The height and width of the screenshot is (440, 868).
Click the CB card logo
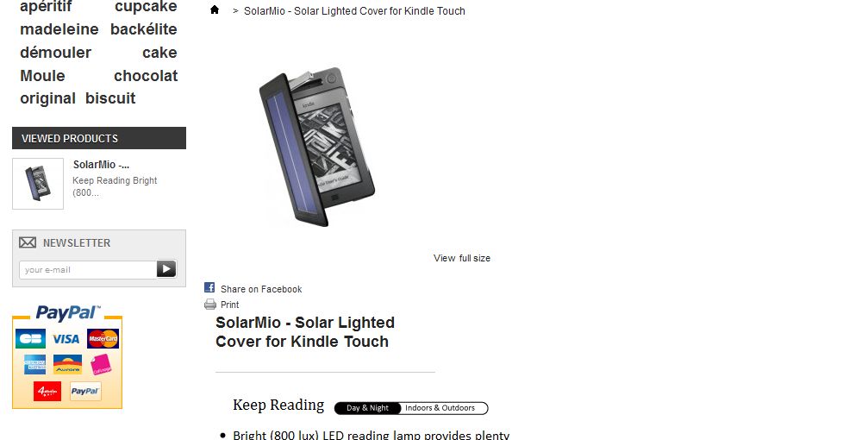(30, 338)
